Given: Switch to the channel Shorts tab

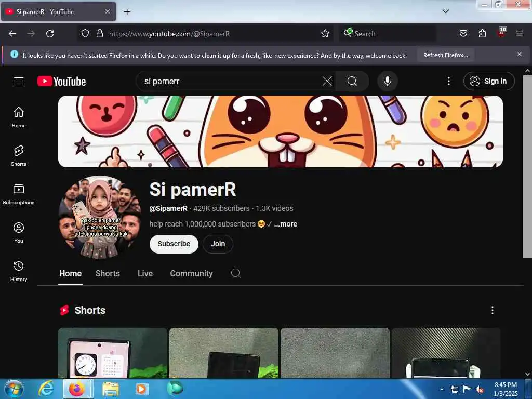Looking at the screenshot, I should coord(108,273).
